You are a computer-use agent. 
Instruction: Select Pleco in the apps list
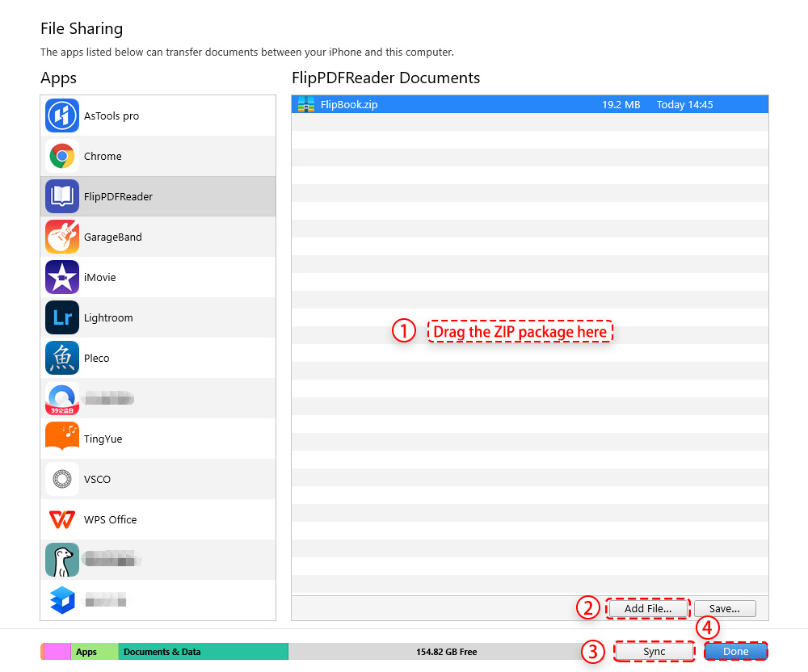[x=158, y=358]
